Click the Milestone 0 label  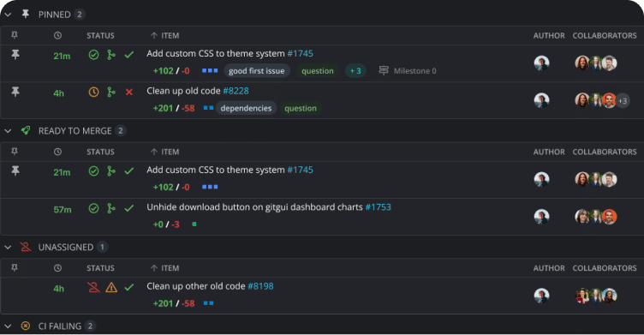(x=414, y=71)
